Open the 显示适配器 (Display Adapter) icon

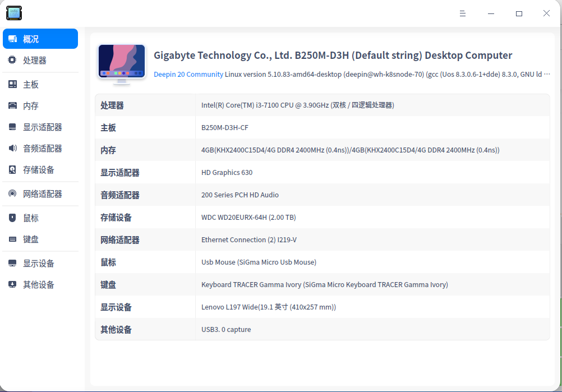12,127
